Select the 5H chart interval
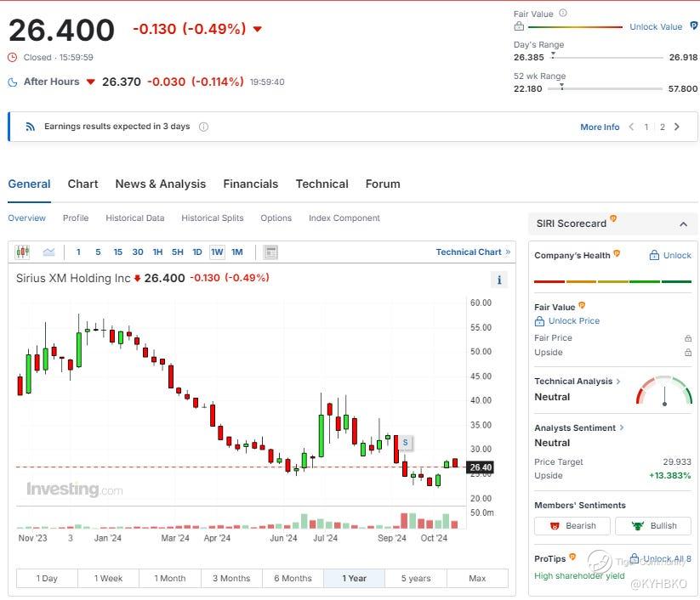 [x=178, y=252]
